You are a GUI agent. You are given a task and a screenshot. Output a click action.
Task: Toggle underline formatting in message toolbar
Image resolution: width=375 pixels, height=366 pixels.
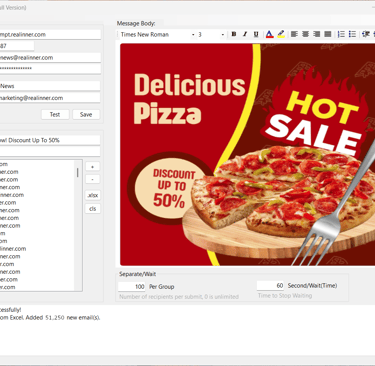pyautogui.click(x=256, y=34)
